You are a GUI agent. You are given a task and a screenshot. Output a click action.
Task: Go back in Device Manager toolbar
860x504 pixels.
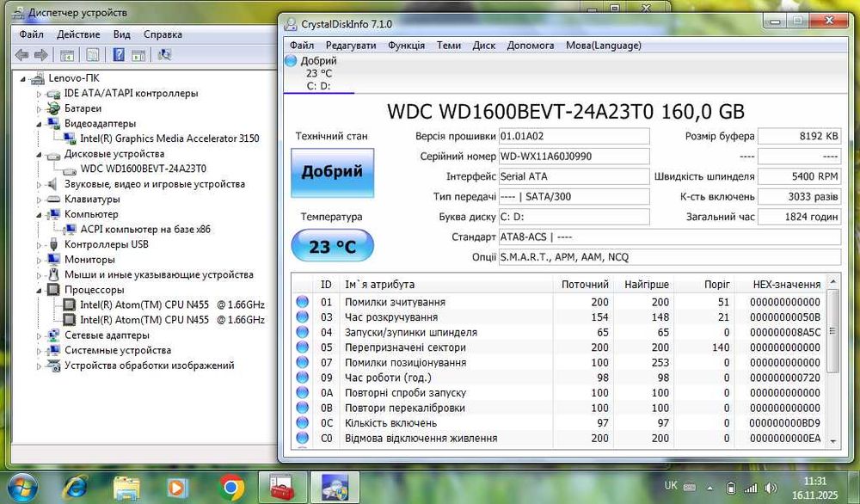22,55
